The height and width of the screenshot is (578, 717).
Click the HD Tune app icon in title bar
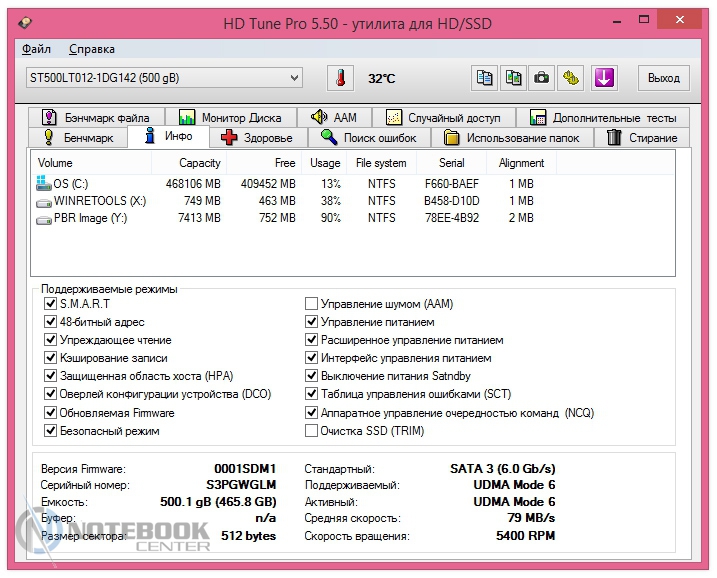[x=25, y=22]
